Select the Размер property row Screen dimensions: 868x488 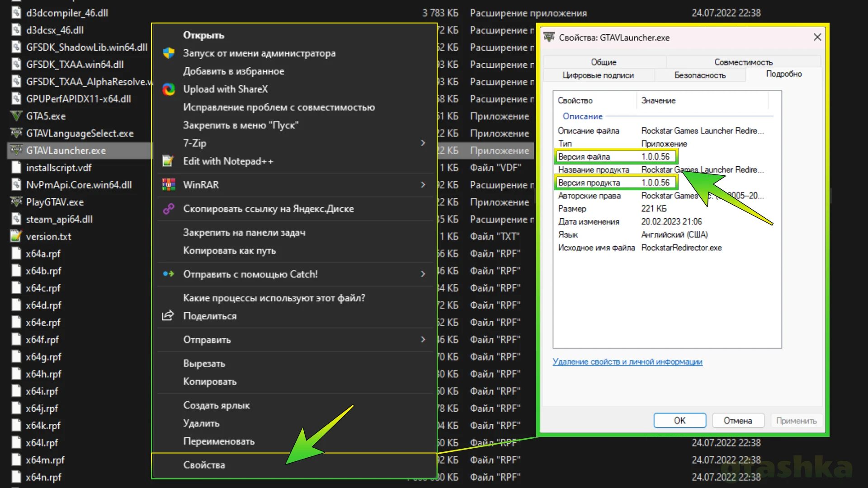(613, 209)
